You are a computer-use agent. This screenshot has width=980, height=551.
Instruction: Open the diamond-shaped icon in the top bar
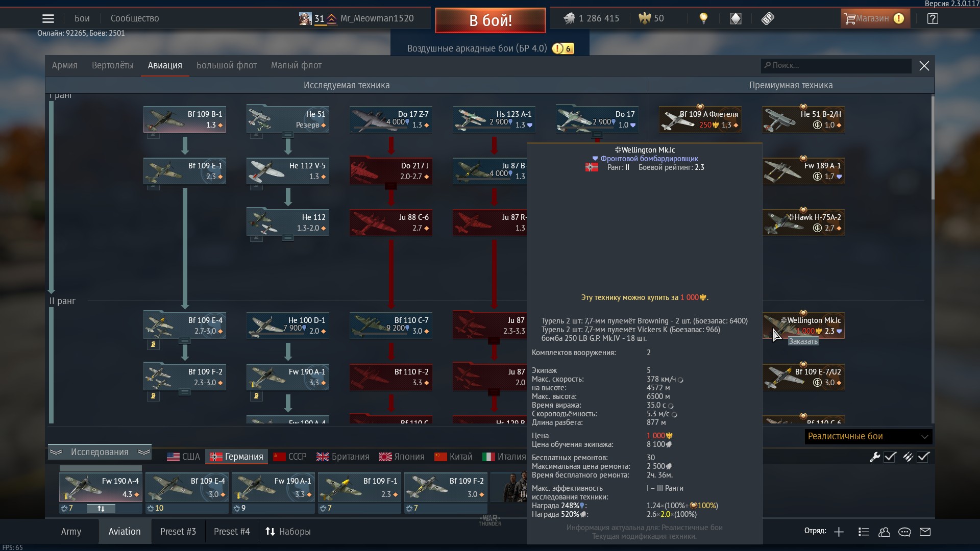pyautogui.click(x=736, y=18)
